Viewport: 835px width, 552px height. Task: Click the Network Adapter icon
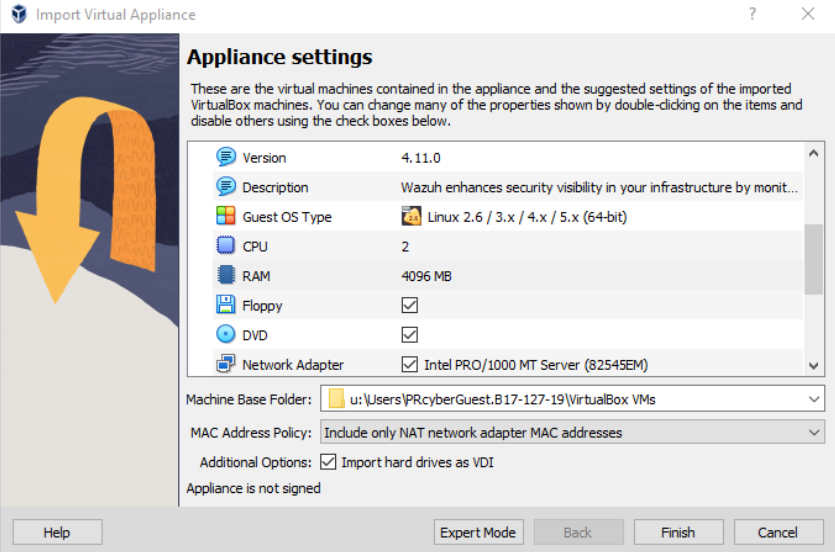(x=226, y=364)
